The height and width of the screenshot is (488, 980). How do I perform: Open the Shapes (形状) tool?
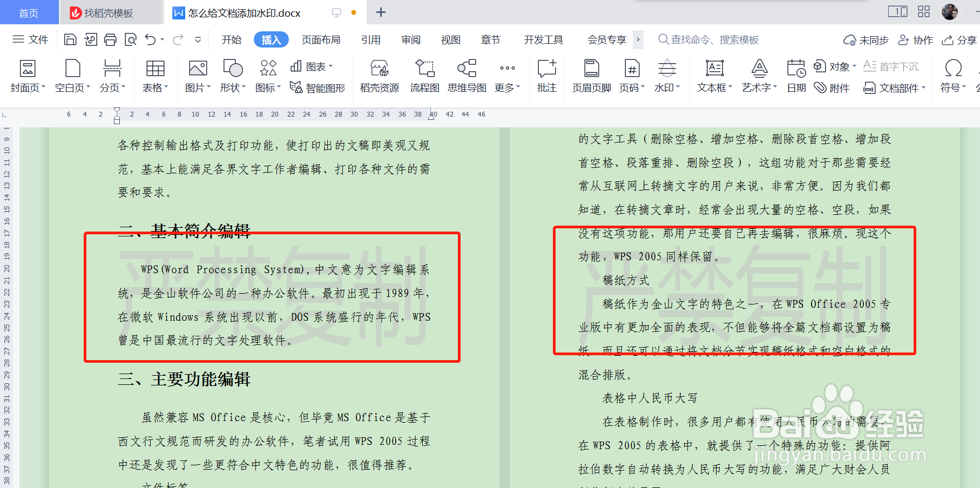[233, 76]
